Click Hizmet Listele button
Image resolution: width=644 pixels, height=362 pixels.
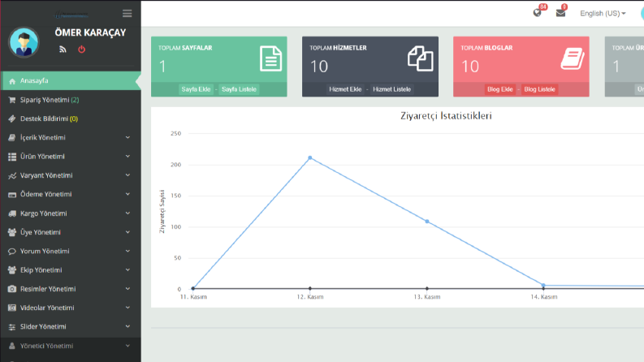tap(391, 89)
